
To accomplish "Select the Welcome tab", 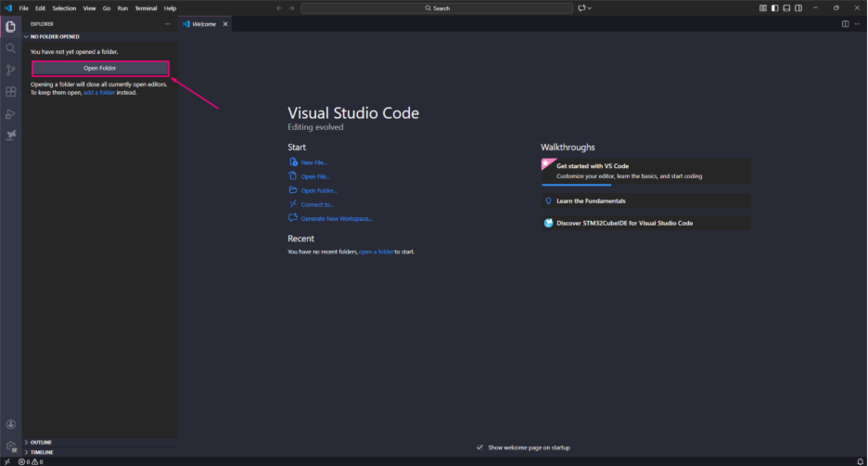I will pos(203,24).
